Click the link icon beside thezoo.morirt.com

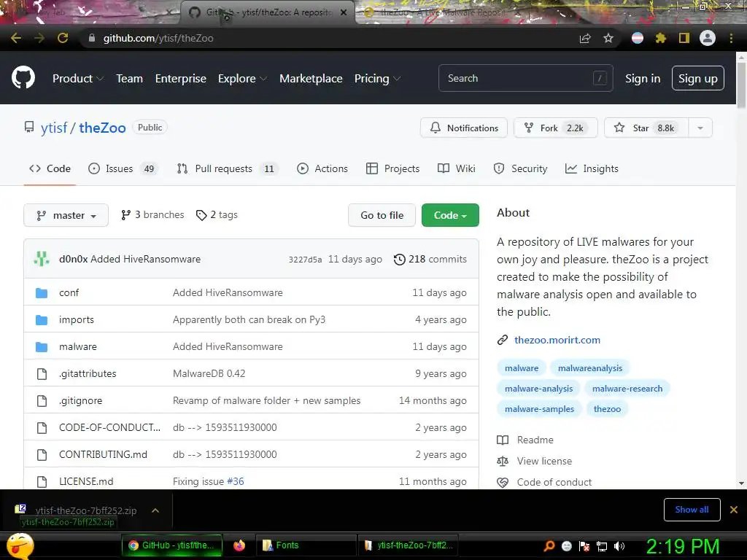tap(503, 340)
